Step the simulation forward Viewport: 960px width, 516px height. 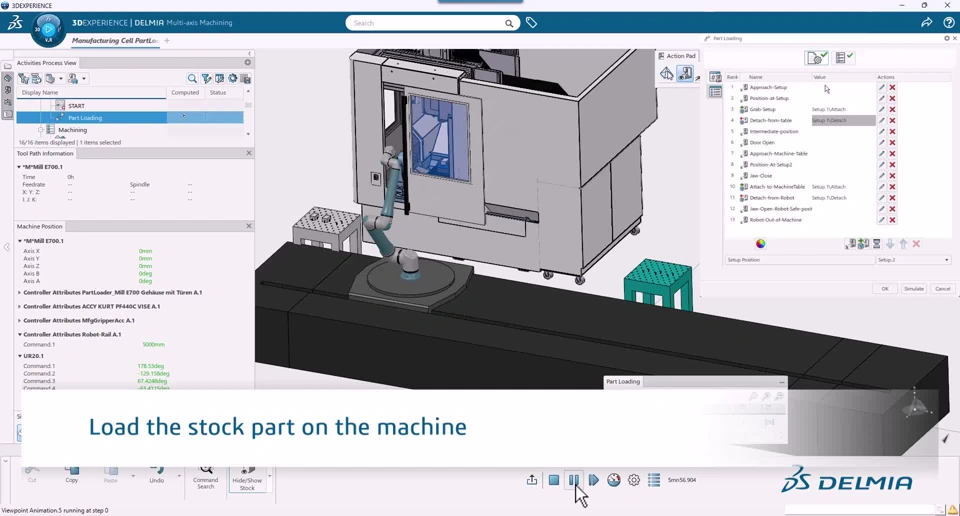point(593,480)
